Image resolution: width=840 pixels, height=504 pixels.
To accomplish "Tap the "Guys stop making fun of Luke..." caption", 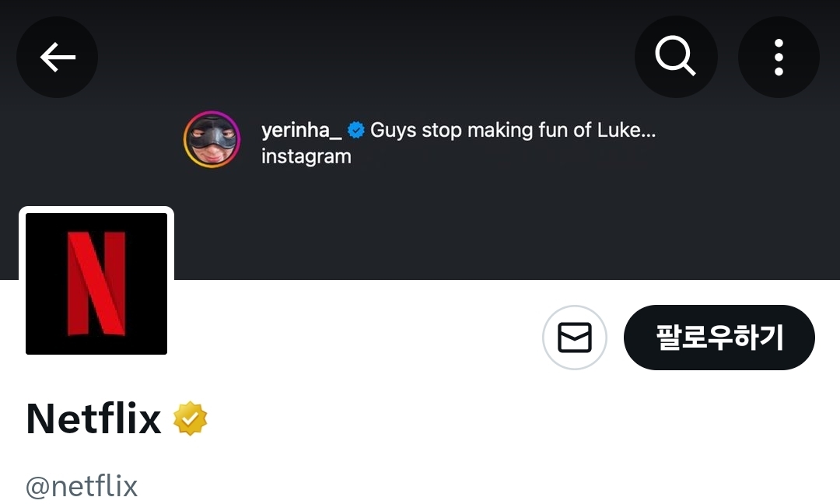I will tap(498, 130).
